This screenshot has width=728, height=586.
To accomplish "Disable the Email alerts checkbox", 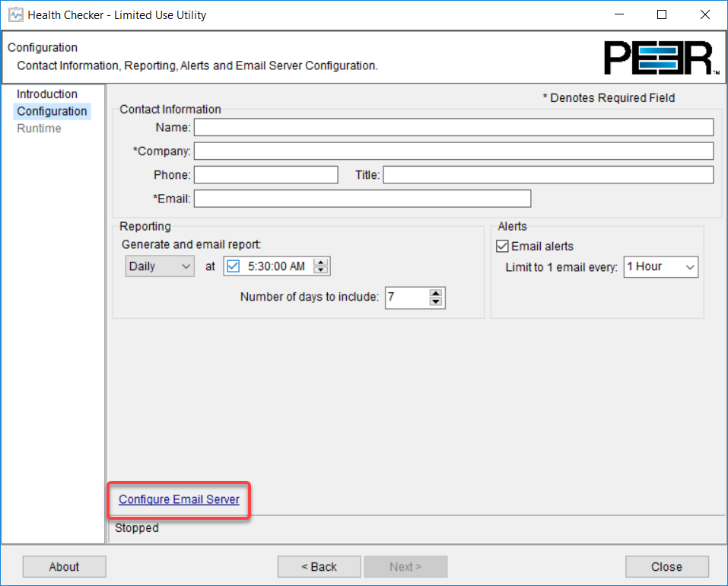I will click(x=502, y=245).
